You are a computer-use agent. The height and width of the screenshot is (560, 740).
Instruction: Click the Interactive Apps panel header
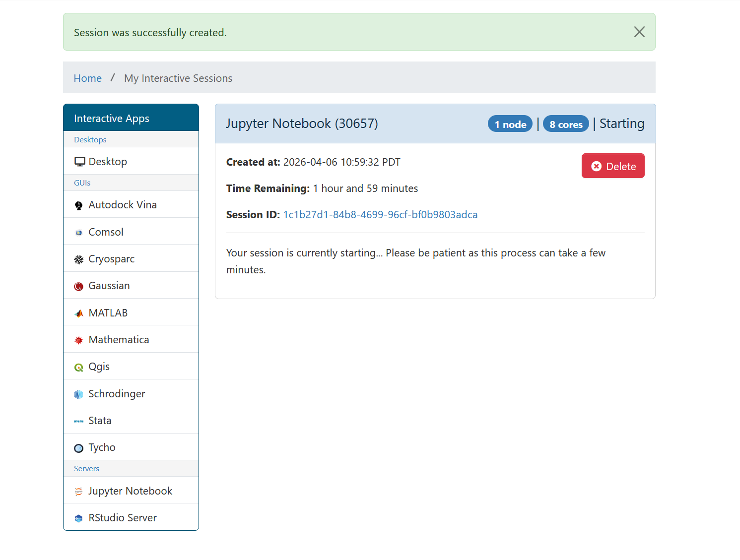pyautogui.click(x=131, y=118)
